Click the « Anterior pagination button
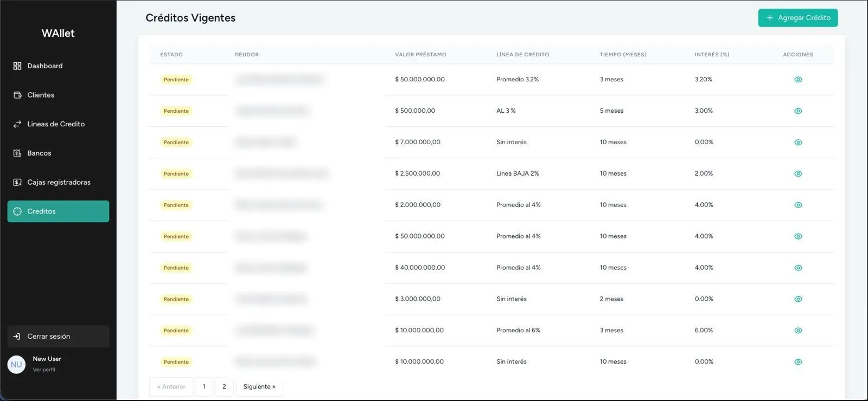 coord(171,387)
